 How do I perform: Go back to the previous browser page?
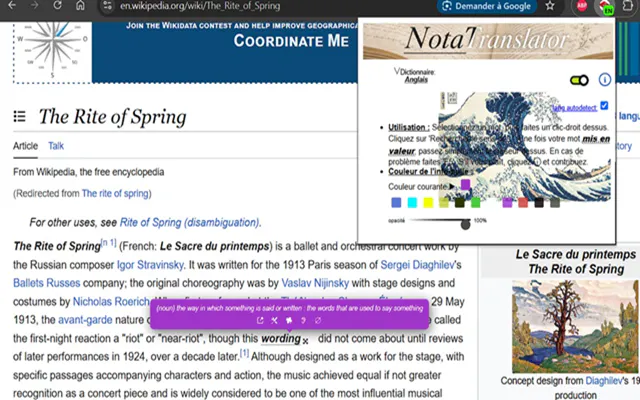point(12,5)
